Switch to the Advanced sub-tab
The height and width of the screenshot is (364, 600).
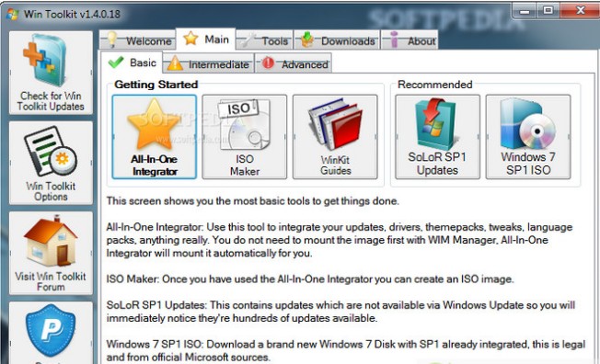294,63
